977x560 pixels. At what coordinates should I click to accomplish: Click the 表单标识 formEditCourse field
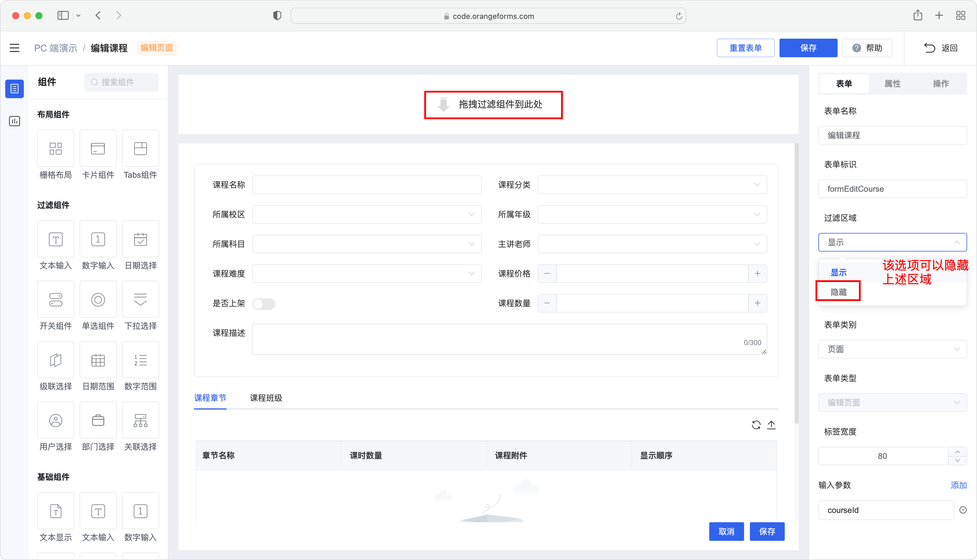tap(892, 189)
